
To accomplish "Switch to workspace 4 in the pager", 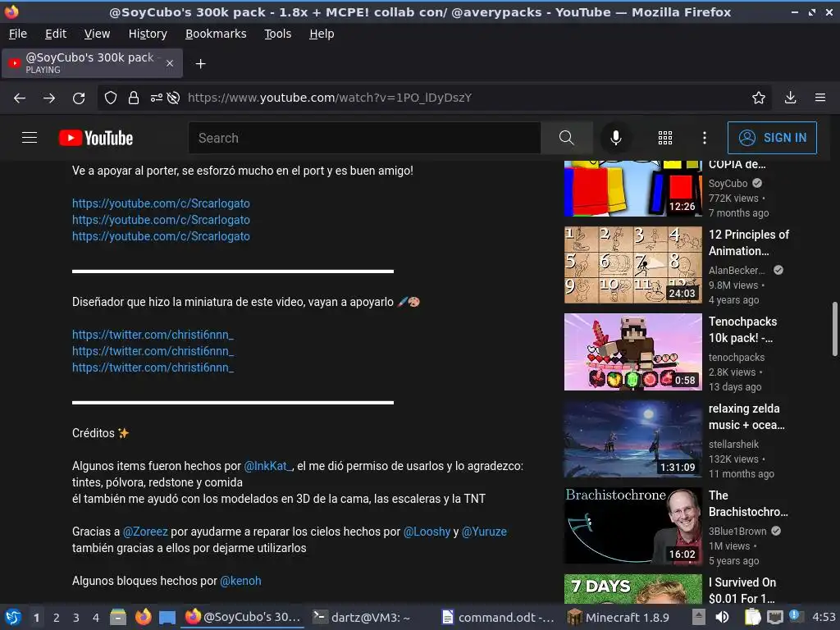I will [96, 618].
